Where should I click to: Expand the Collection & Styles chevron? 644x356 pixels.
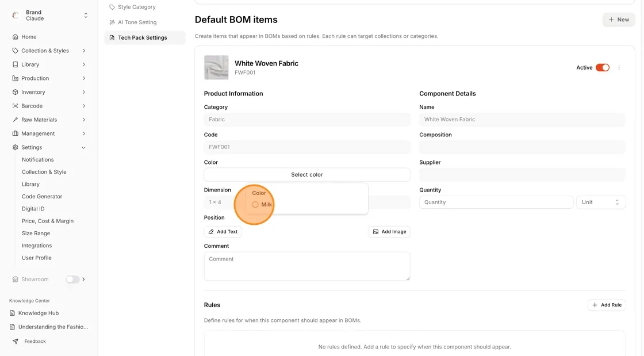(x=84, y=51)
